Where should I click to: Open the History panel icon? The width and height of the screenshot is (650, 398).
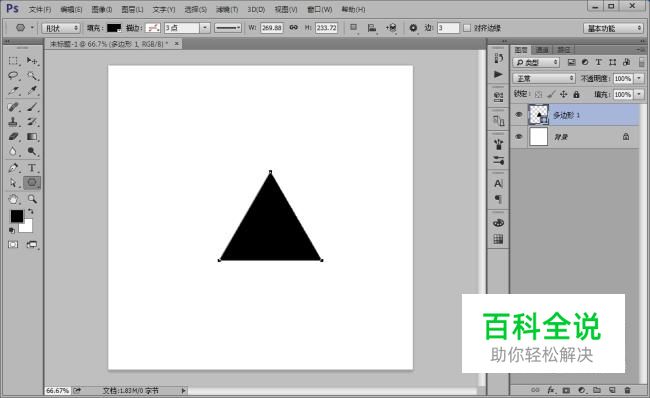point(498,58)
